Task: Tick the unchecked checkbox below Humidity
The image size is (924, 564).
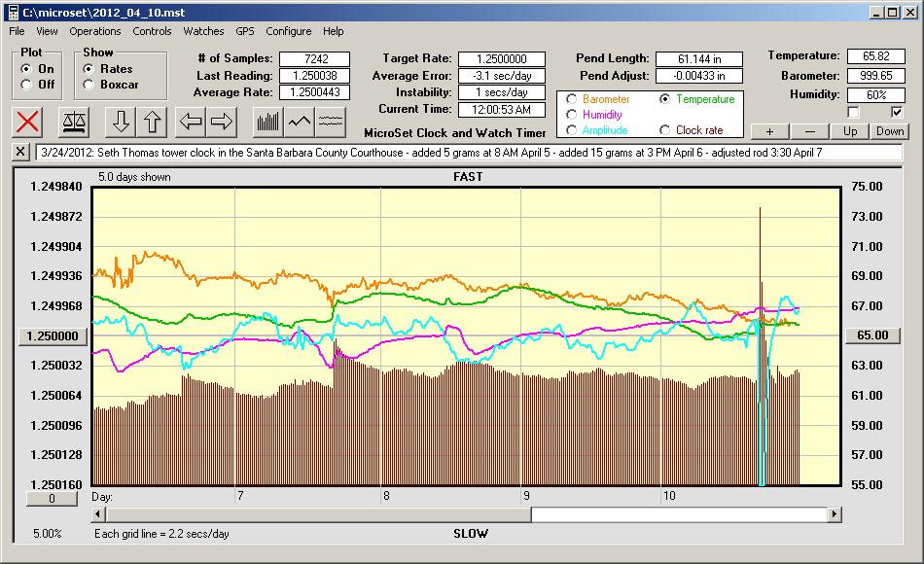Action: coord(853,112)
